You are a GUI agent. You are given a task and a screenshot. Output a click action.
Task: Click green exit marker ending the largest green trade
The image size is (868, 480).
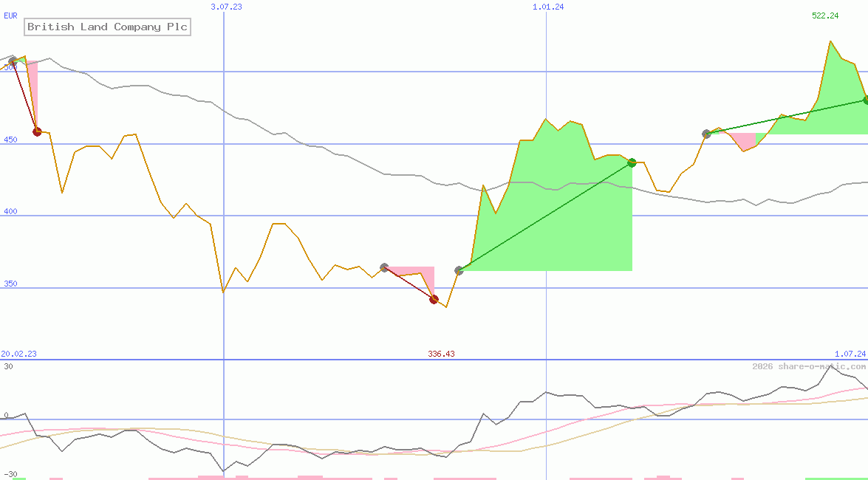pos(632,163)
